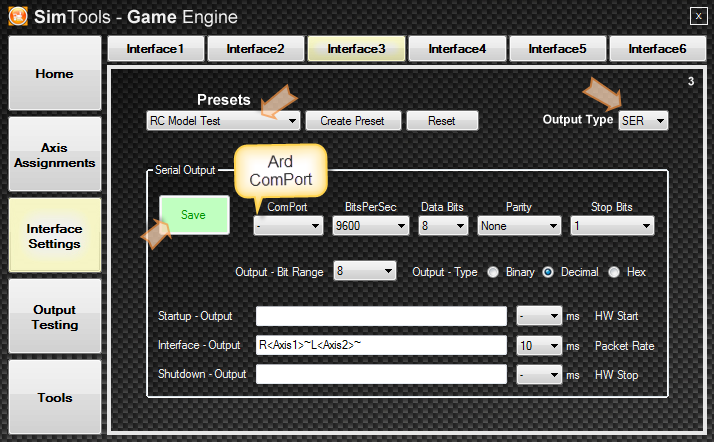Expand the Parity None dropdown
The width and height of the screenshot is (714, 442).
click(519, 226)
